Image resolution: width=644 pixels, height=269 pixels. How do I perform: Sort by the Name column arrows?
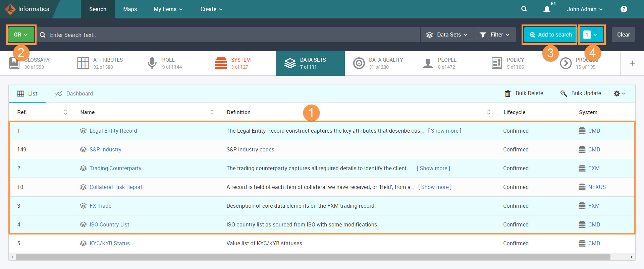coord(212,112)
